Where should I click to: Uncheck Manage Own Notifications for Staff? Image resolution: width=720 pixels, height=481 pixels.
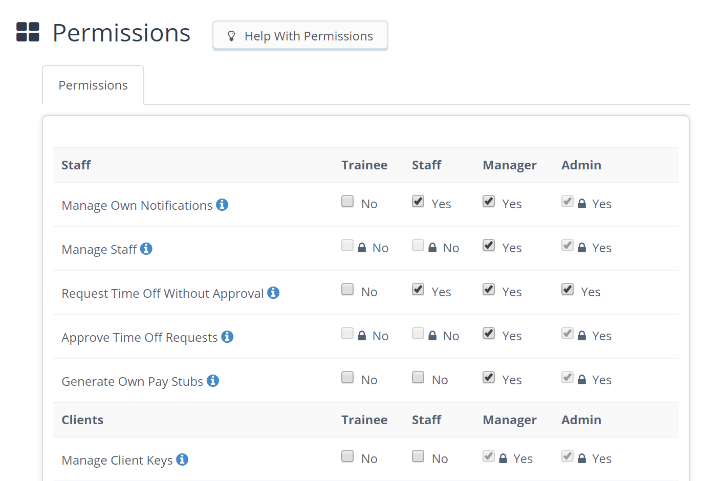[418, 201]
